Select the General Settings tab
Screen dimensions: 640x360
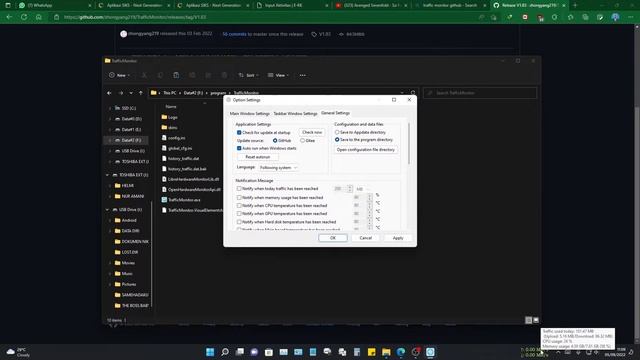click(x=335, y=113)
